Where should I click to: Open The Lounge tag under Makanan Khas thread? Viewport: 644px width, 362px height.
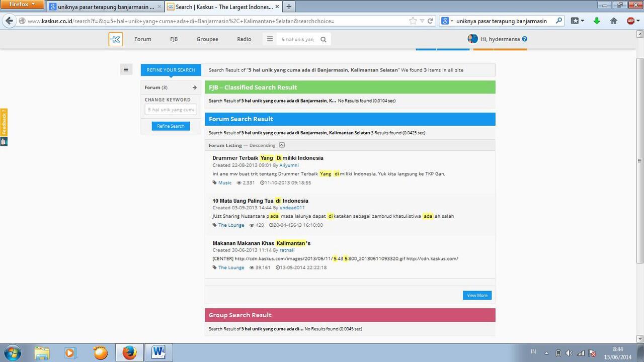click(x=231, y=267)
